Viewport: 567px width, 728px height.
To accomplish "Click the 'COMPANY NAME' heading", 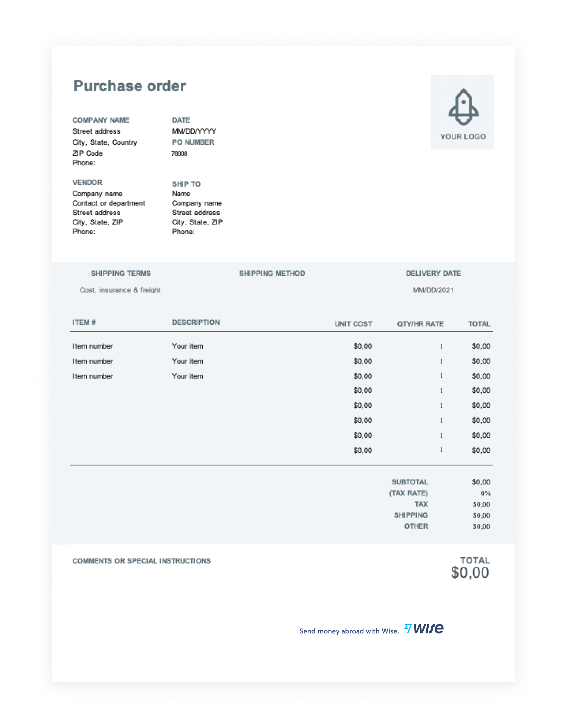I will (x=101, y=120).
